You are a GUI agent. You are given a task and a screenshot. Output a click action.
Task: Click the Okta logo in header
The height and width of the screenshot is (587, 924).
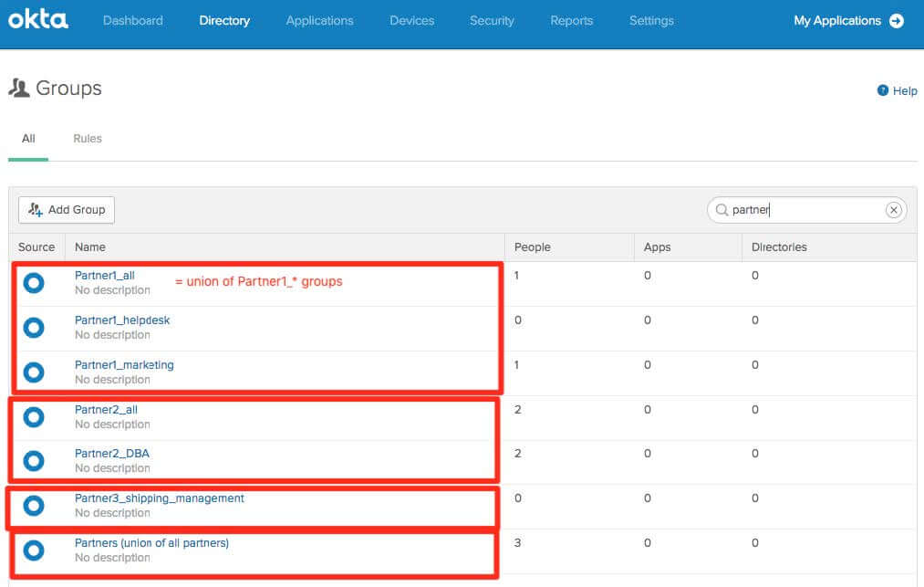[x=38, y=19]
